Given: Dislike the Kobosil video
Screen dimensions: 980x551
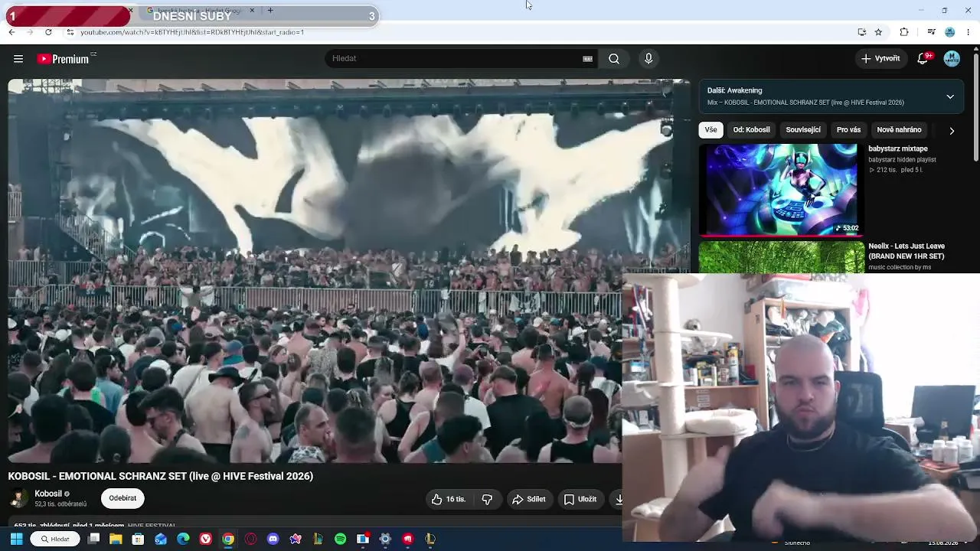Looking at the screenshot, I should (487, 499).
